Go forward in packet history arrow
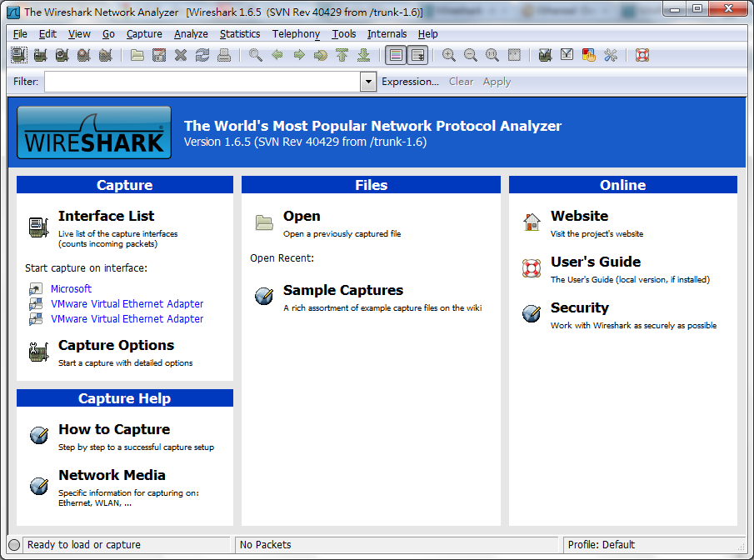This screenshot has width=754, height=560. click(299, 55)
